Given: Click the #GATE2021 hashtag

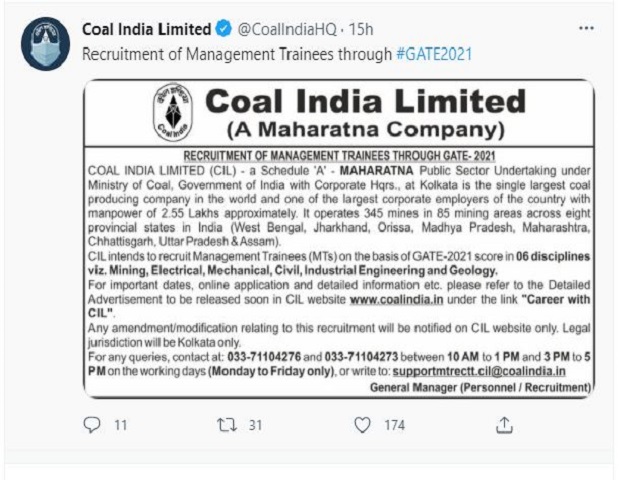Looking at the screenshot, I should pos(434,54).
